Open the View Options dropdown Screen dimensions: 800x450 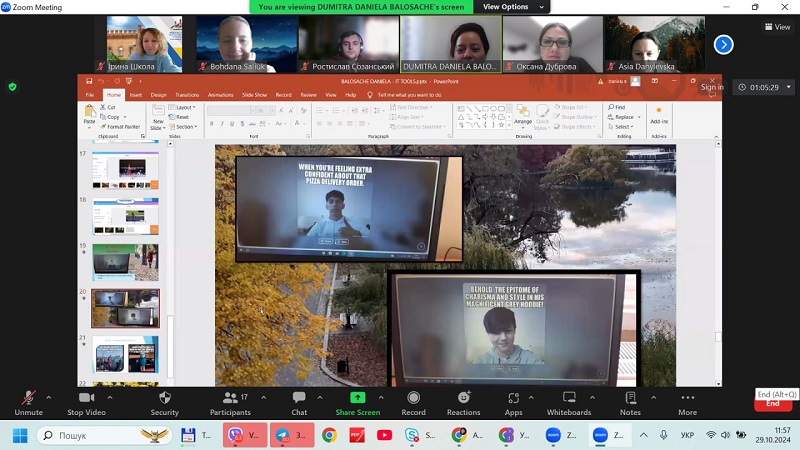click(512, 7)
